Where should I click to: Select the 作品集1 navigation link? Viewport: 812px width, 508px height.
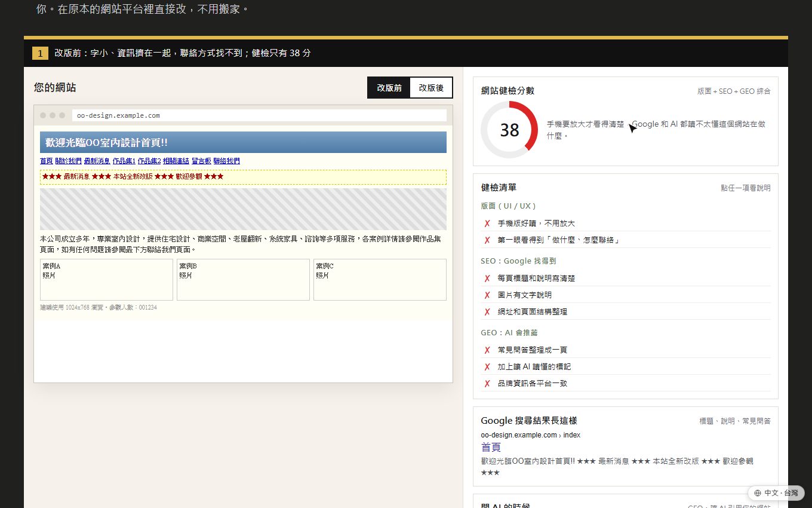point(124,161)
